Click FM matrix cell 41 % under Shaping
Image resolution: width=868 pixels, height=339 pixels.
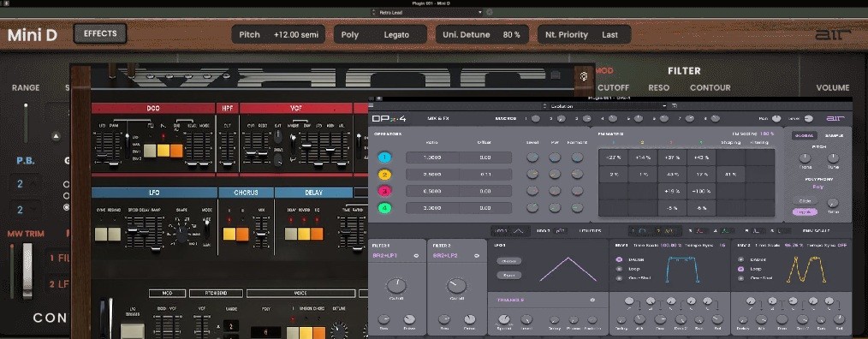[730, 175]
